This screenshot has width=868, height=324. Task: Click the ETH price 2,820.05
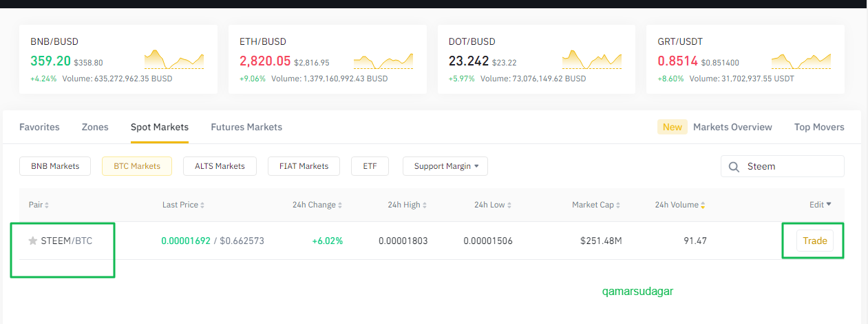click(x=265, y=61)
